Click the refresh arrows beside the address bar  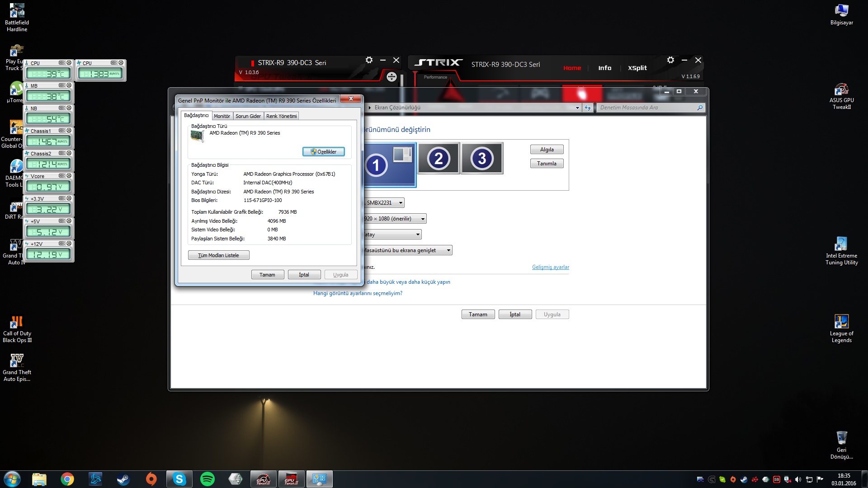(x=588, y=108)
